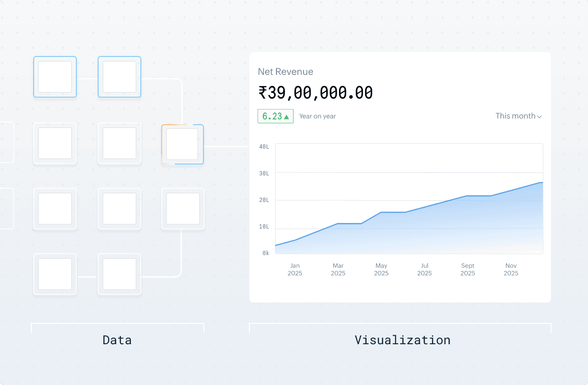588x385 pixels.
Task: Select the first blue-outlined node in the top row
Action: click(55, 77)
